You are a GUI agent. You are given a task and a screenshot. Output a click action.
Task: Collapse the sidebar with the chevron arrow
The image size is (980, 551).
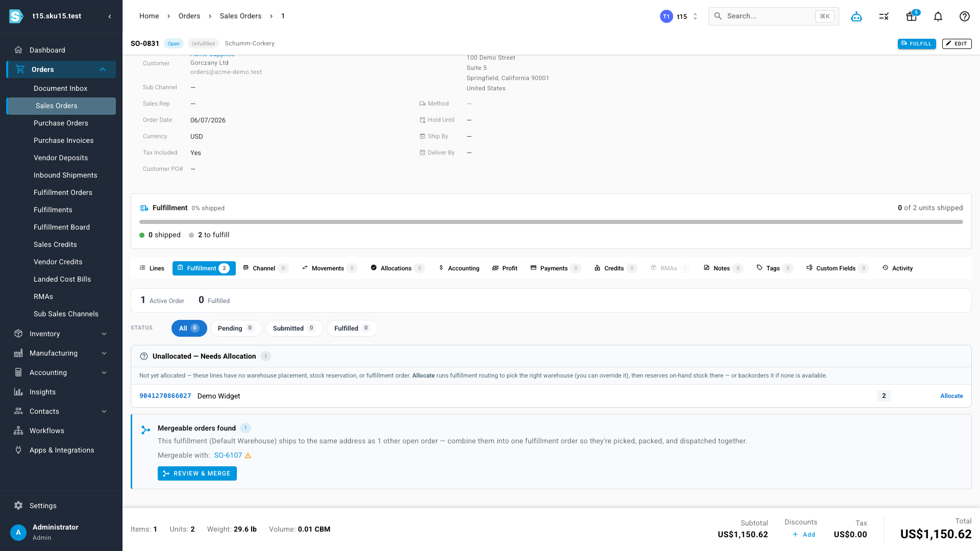click(110, 16)
